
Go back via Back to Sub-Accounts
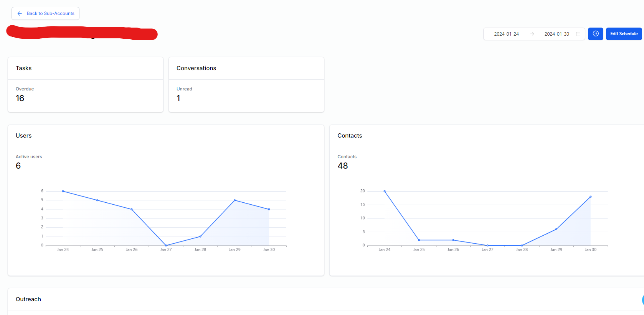click(x=50, y=13)
